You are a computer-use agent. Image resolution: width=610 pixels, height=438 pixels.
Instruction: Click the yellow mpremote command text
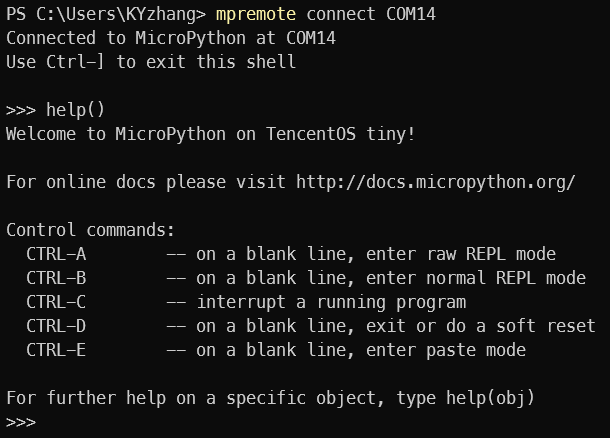click(256, 14)
